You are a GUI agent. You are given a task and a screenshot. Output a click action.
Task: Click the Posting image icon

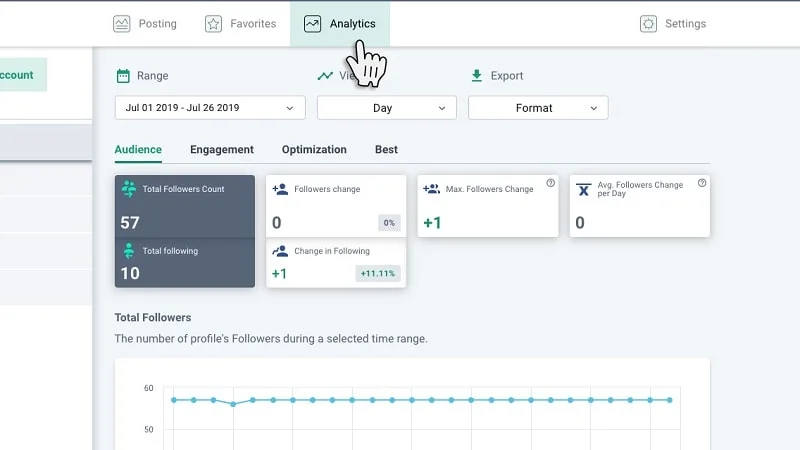(122, 24)
